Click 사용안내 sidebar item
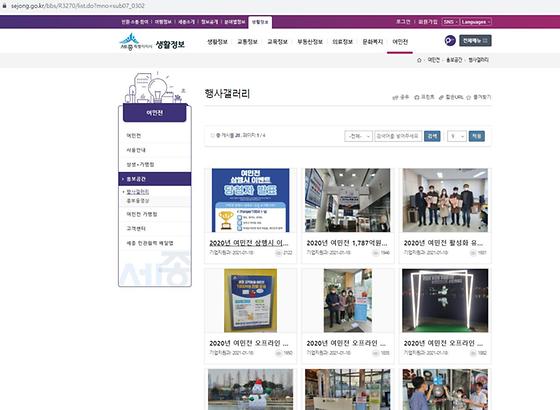Screen dimensions: 560x410 [x=136, y=150]
